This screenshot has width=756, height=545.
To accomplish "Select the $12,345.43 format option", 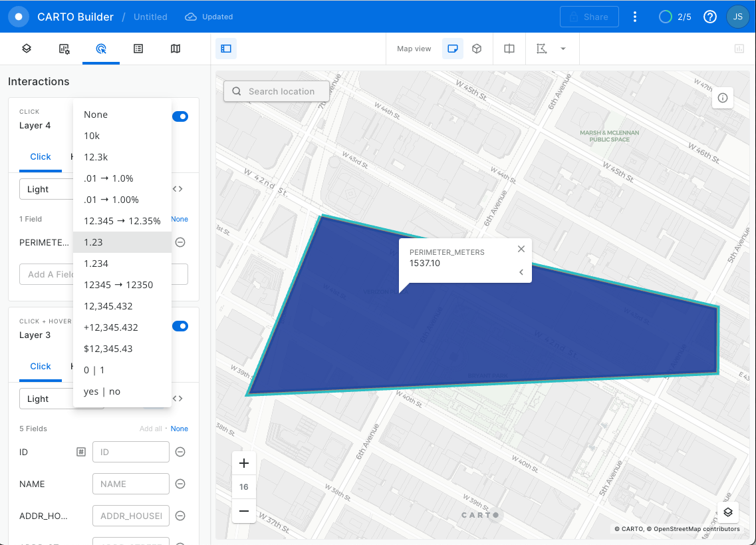I will [x=108, y=349].
